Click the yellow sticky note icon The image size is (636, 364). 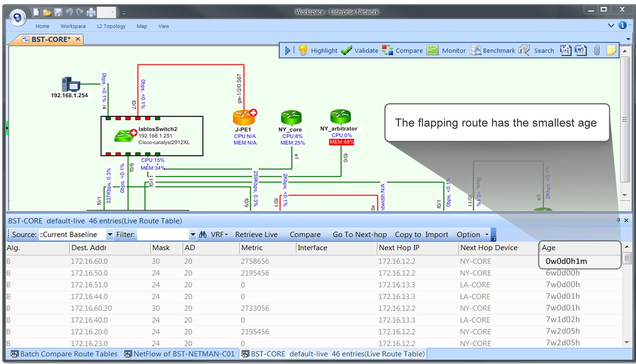(x=611, y=50)
